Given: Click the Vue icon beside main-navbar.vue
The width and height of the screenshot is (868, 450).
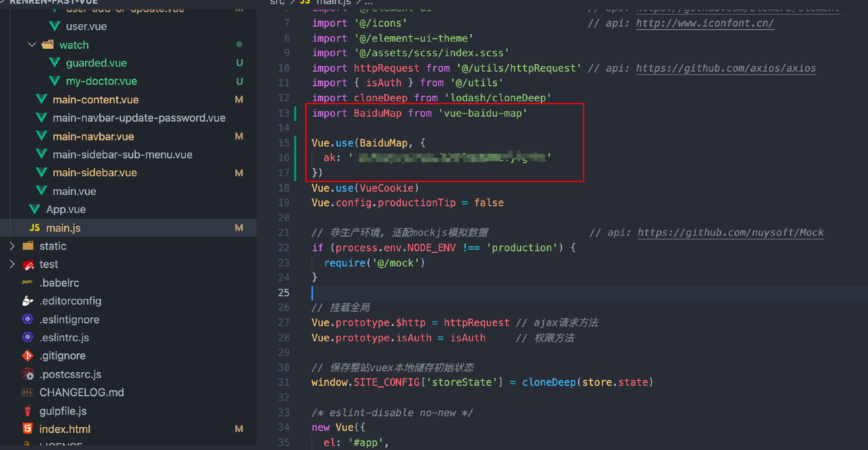Looking at the screenshot, I should coord(41,136).
